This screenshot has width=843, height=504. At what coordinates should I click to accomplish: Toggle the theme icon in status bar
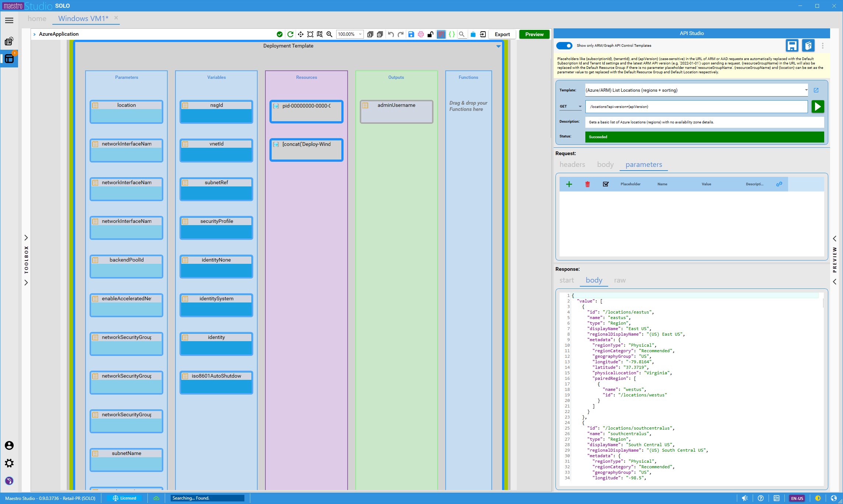click(x=818, y=498)
